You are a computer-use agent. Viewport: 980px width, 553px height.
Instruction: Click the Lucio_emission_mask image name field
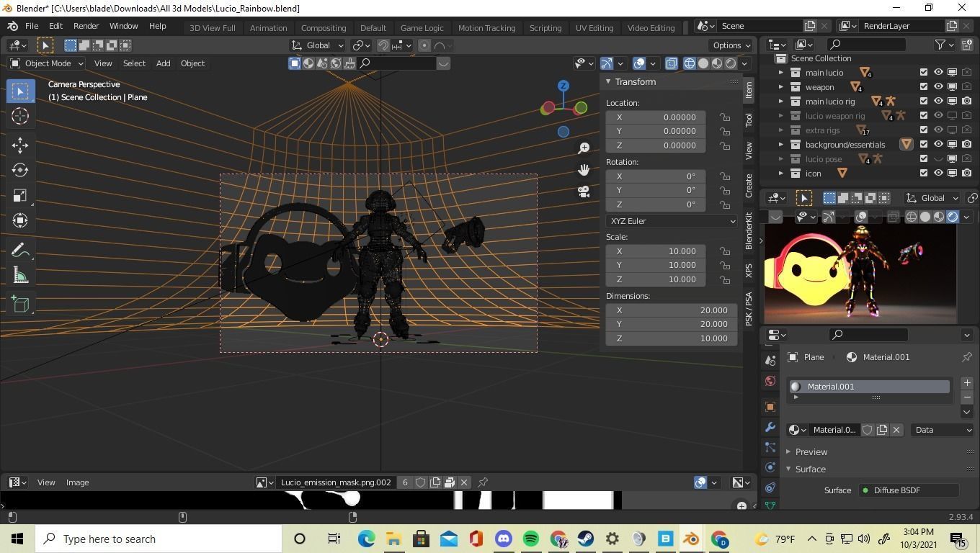pos(337,482)
